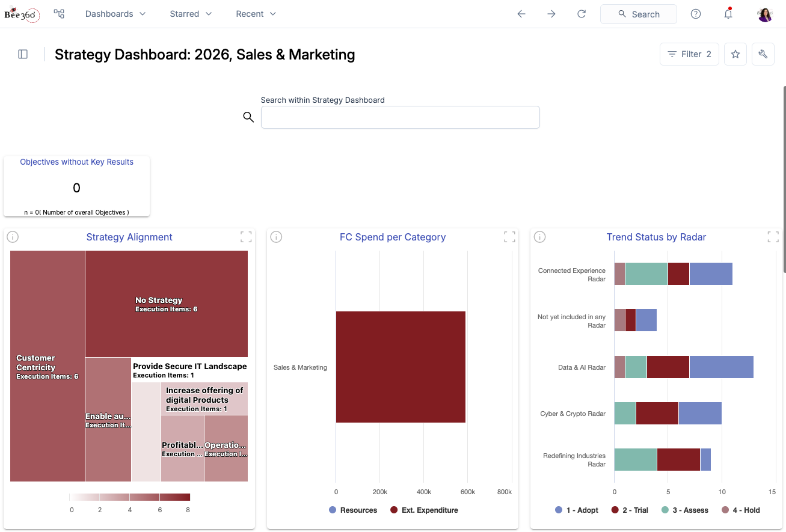Refresh the dashboard with reload icon
The height and width of the screenshot is (532, 786).
[582, 14]
